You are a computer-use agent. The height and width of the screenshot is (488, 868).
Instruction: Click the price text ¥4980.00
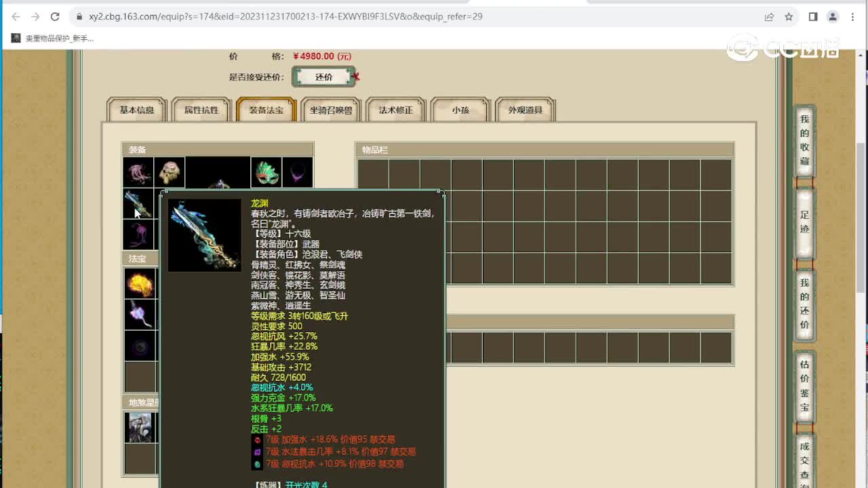322,56
